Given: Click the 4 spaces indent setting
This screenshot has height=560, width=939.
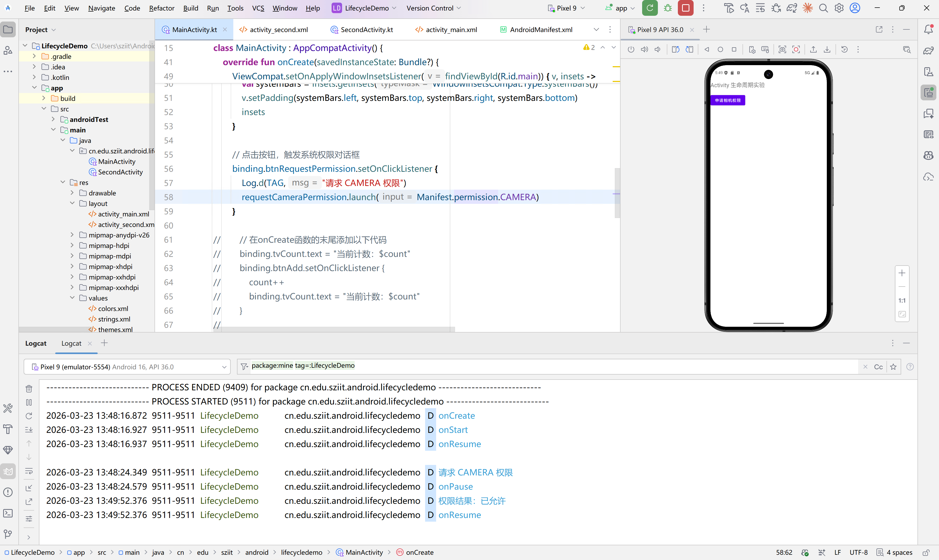Looking at the screenshot, I should pos(899,552).
